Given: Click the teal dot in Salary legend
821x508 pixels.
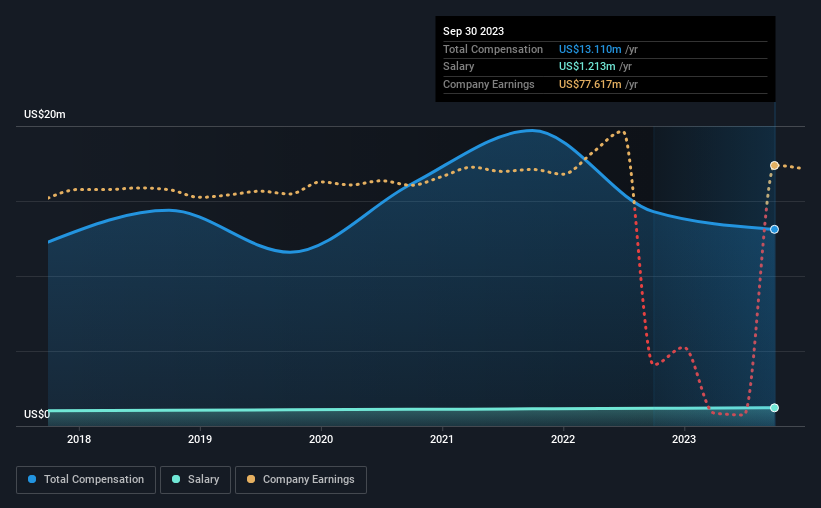Looking at the screenshot, I should [x=176, y=479].
